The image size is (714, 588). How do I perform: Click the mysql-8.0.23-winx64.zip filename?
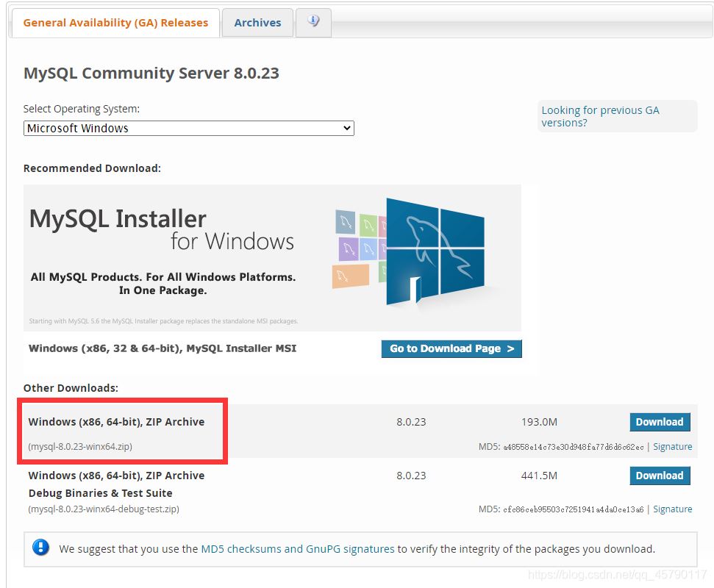(x=80, y=447)
